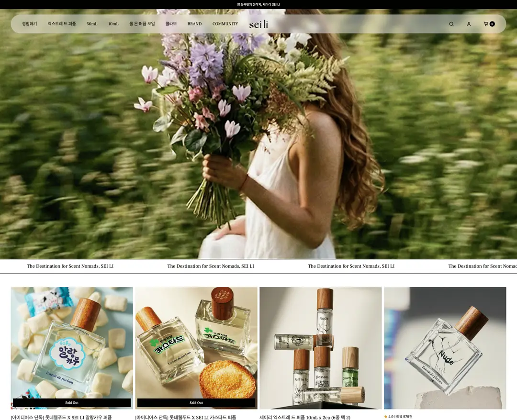This screenshot has height=420, width=517.
Task: Open the 경험하기 menu item
Action: click(29, 24)
